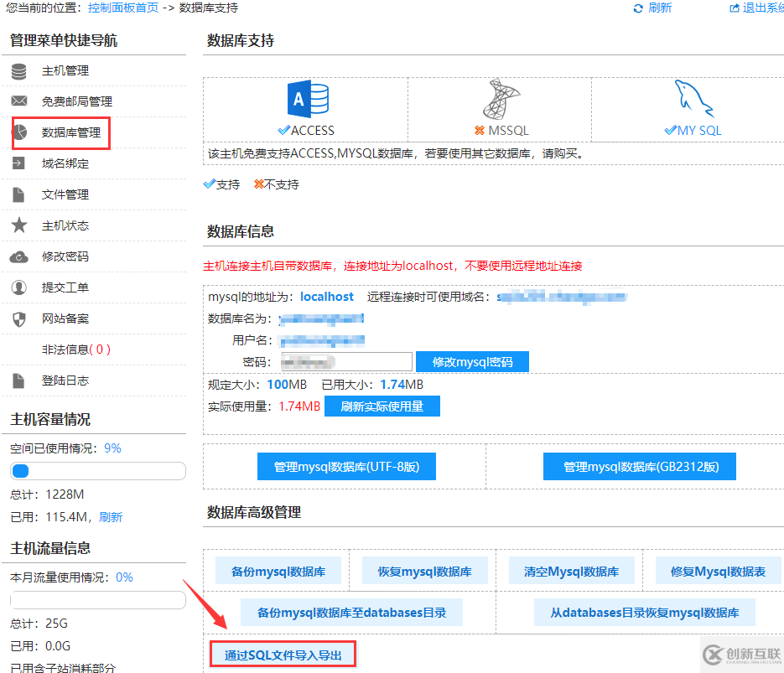Click 备份mysql数据库 button
Viewport: 784px width, 673px height.
278,572
